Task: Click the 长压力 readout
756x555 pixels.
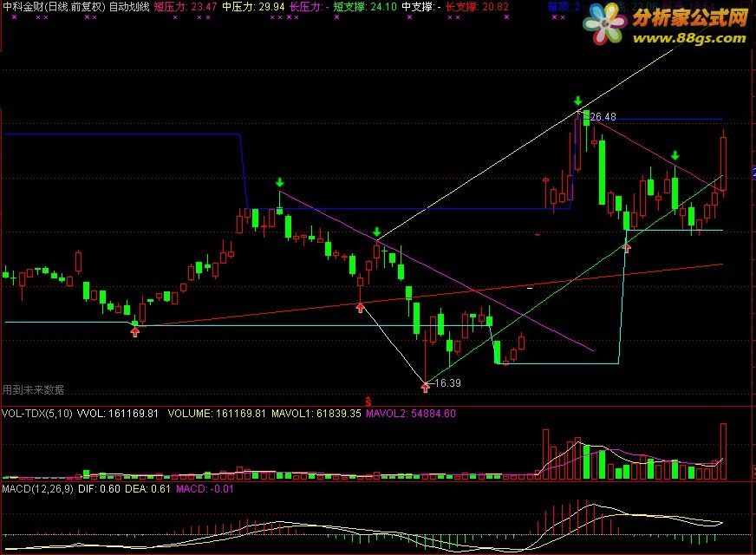Action: (x=309, y=7)
